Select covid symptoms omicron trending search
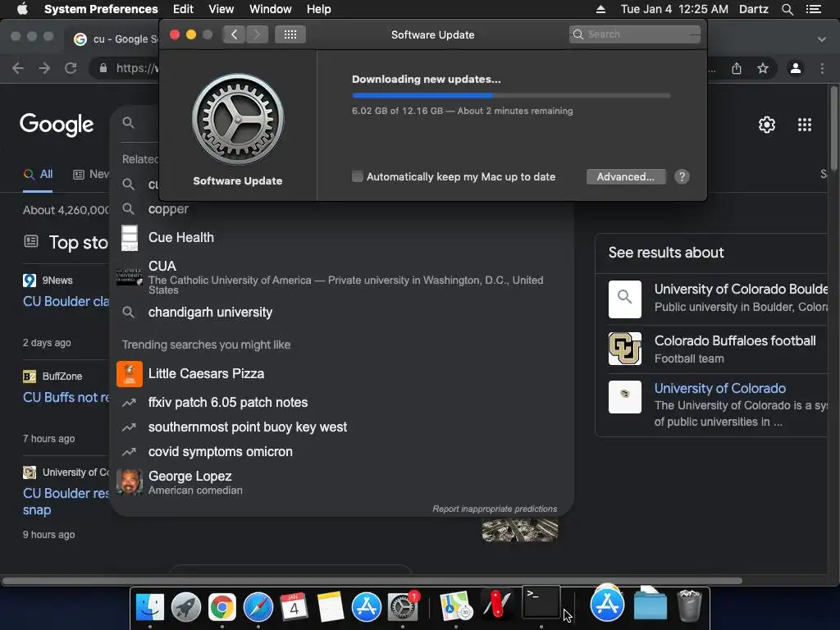This screenshot has height=630, width=840. 342,452
